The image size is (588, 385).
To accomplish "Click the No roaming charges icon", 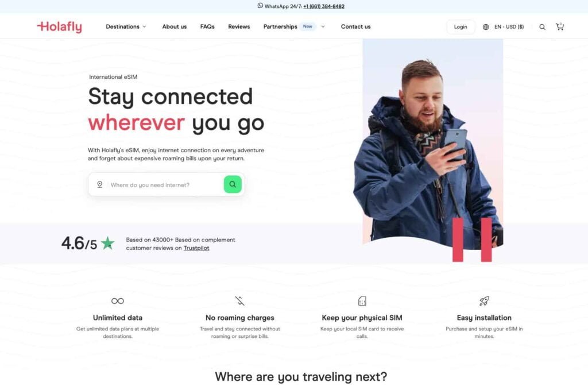I will 239,301.
